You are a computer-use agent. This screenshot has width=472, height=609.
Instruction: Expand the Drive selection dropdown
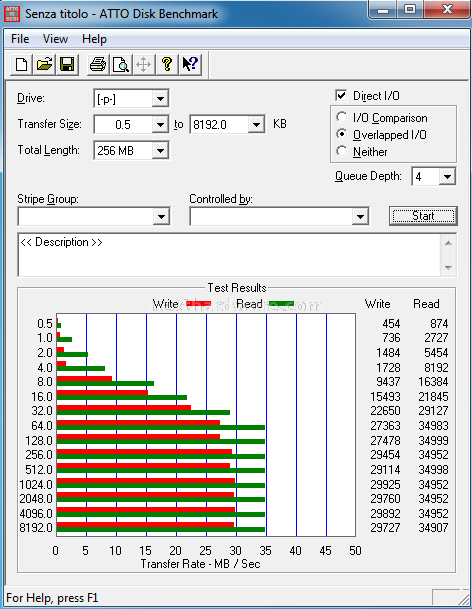160,99
